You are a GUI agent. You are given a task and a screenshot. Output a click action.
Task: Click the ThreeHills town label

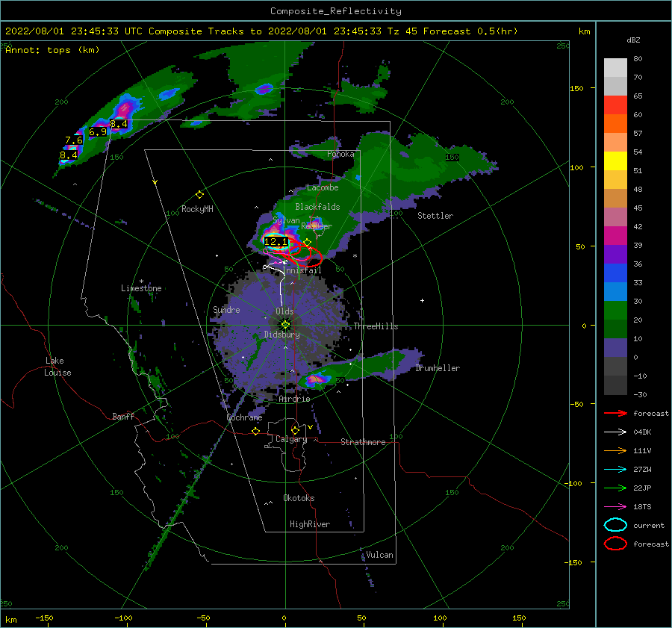click(x=376, y=326)
